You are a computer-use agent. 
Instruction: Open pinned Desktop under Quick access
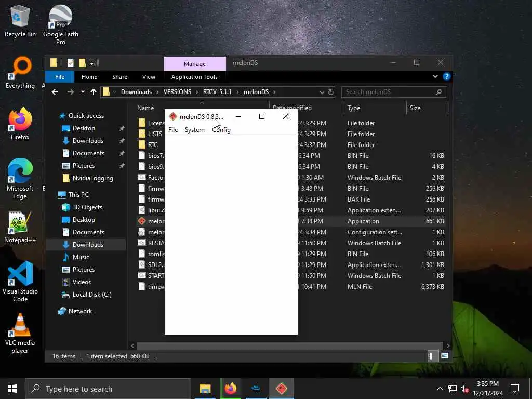point(84,128)
